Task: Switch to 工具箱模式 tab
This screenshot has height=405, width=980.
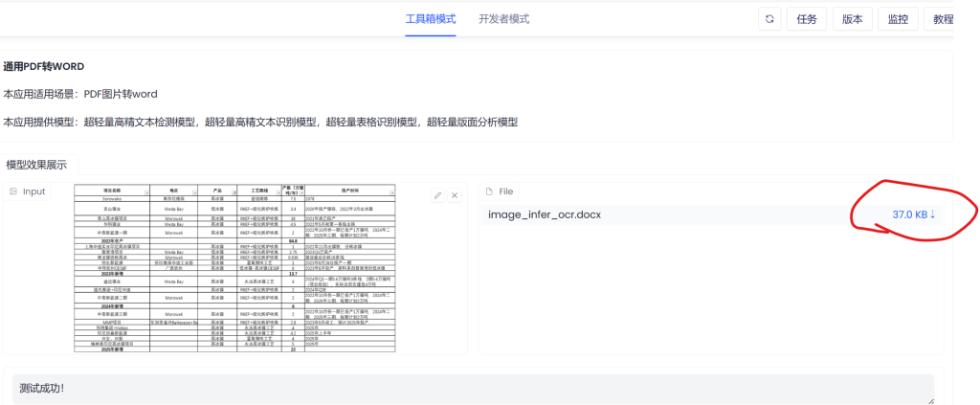Action: (x=430, y=19)
